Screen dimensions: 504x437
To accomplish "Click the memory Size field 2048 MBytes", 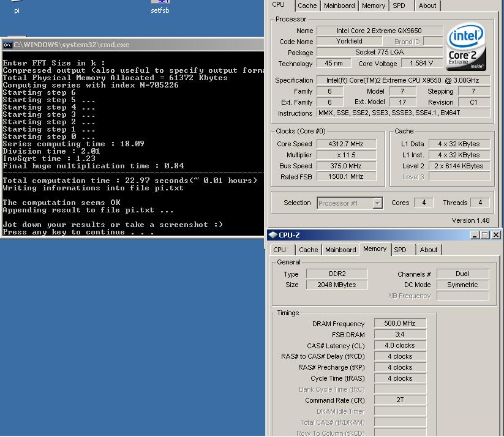I will 337,285.
